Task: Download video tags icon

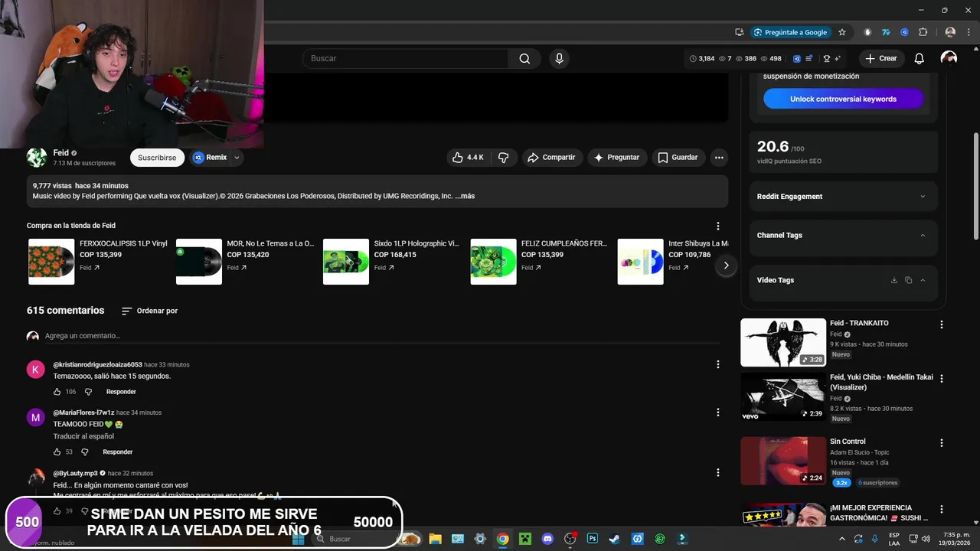Action: tap(893, 280)
